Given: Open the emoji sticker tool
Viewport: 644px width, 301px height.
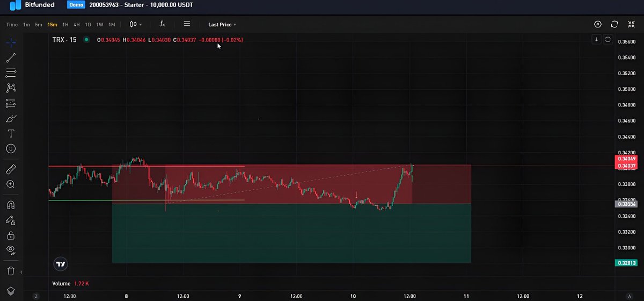Looking at the screenshot, I should click(x=11, y=148).
